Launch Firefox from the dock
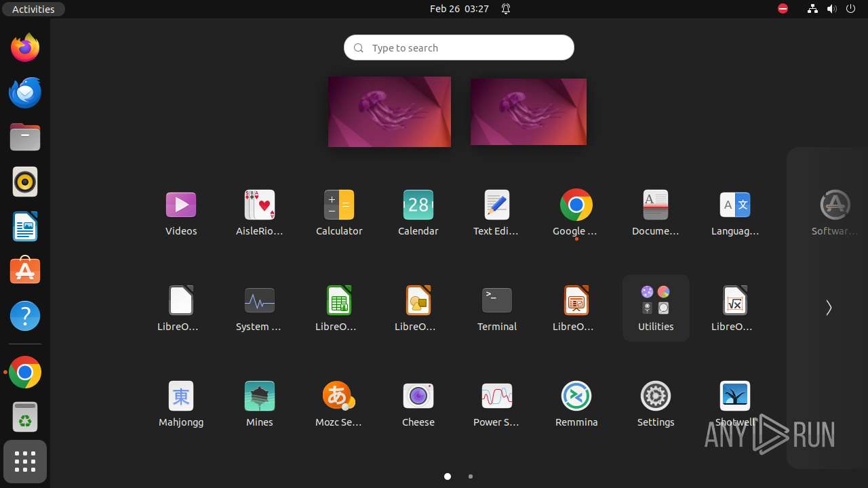This screenshot has height=488, width=868. (25, 47)
